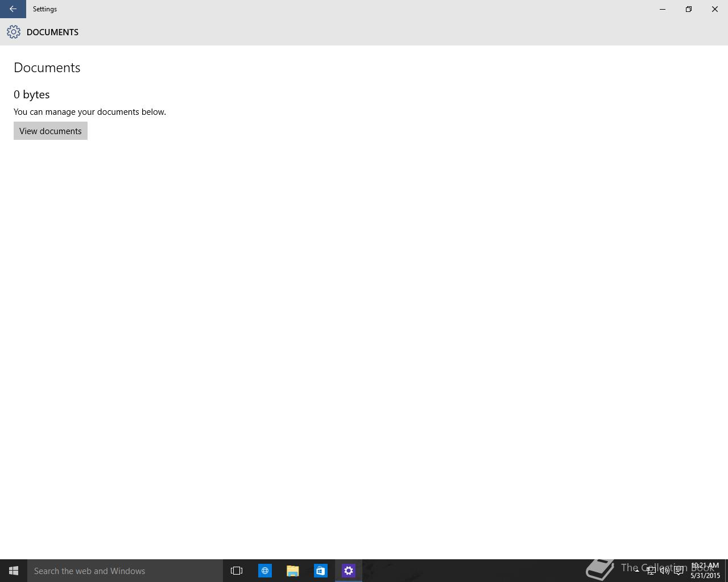Launch the browser globe icon on taskbar

click(265, 571)
